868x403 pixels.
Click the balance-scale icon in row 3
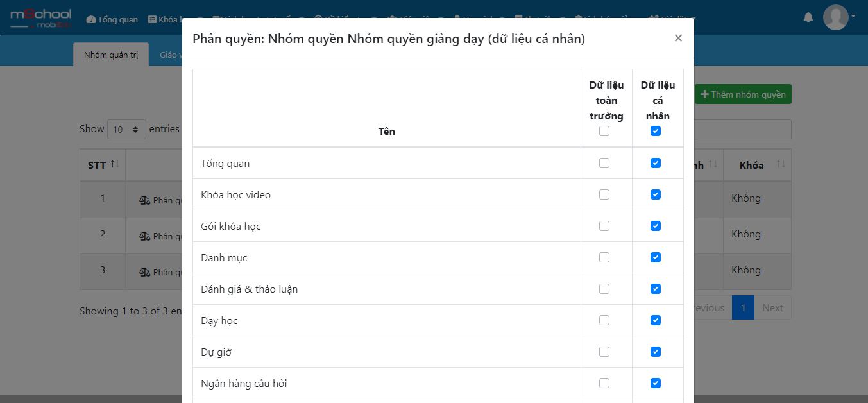[x=145, y=272]
